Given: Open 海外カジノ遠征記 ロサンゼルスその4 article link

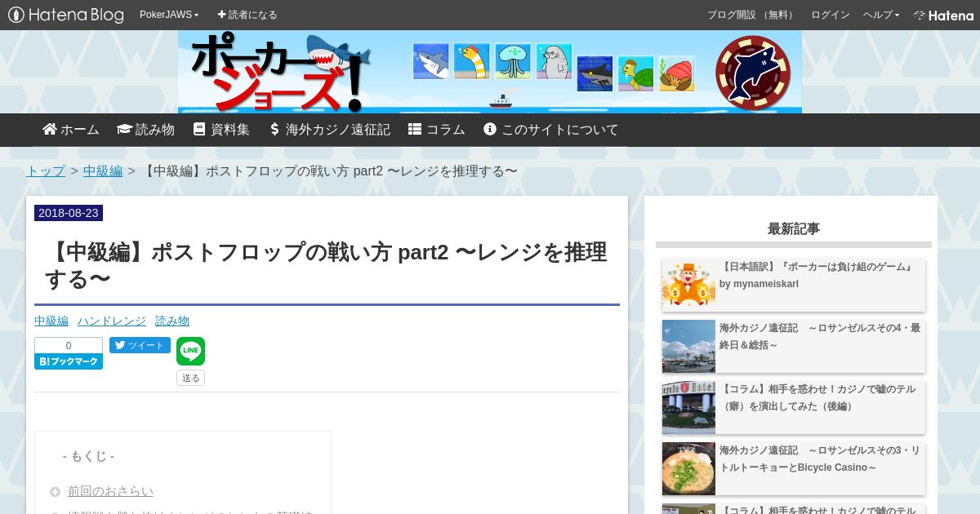Looking at the screenshot, I should point(820,336).
